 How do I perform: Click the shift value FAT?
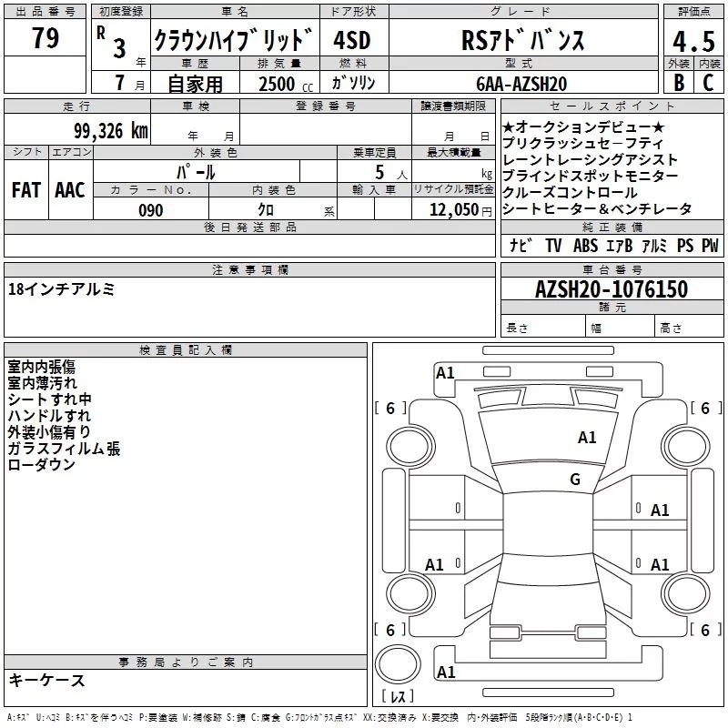[x=26, y=190]
